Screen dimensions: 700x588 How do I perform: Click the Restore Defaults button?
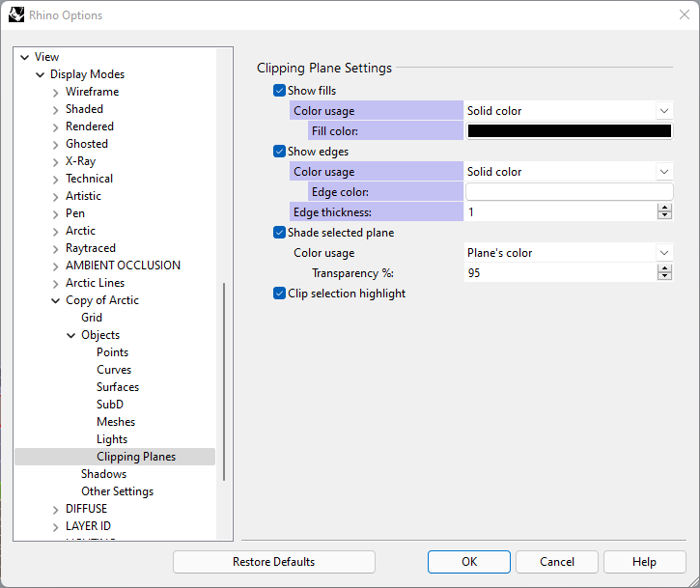pyautogui.click(x=273, y=562)
